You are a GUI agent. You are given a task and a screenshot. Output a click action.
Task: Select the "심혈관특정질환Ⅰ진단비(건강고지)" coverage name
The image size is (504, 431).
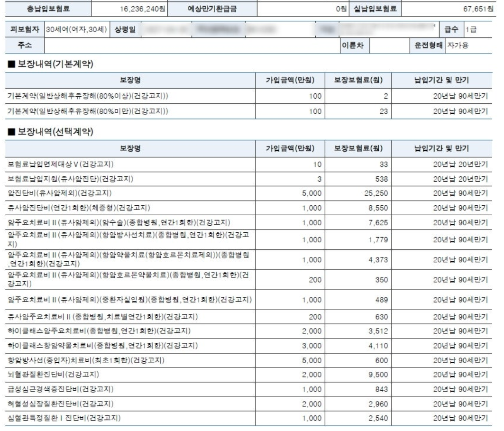(x=64, y=418)
